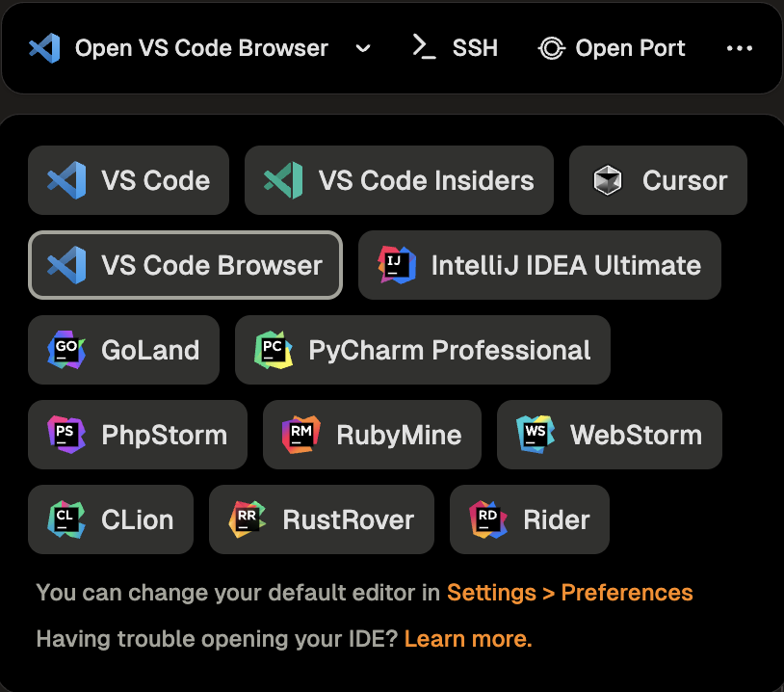Pick the Cursor cube icon
This screenshot has height=692, width=784.
click(x=608, y=180)
